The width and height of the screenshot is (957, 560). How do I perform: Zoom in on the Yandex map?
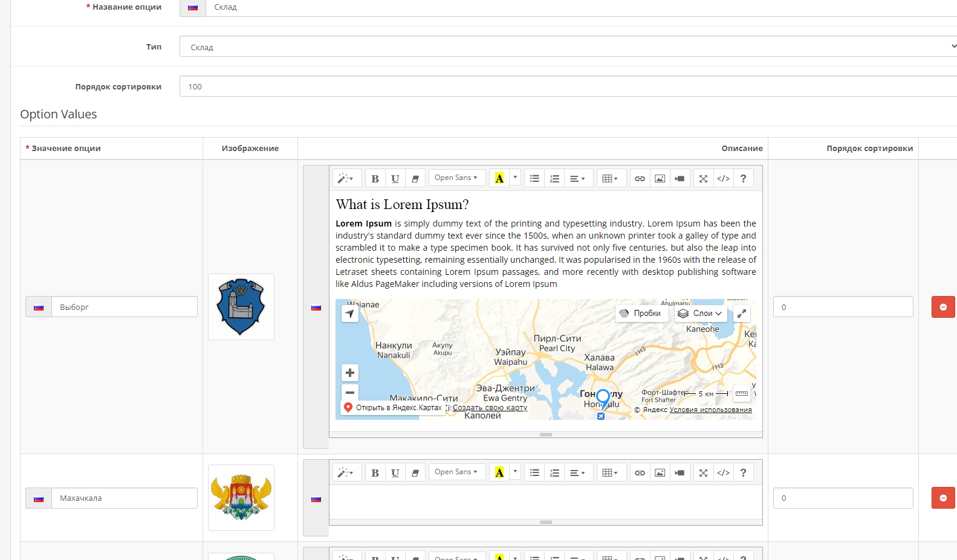pos(350,373)
